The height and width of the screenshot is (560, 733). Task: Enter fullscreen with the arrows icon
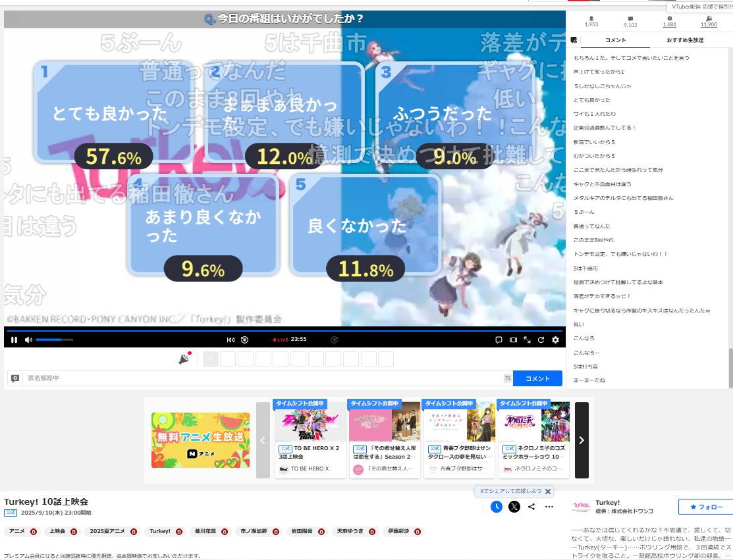(x=527, y=340)
